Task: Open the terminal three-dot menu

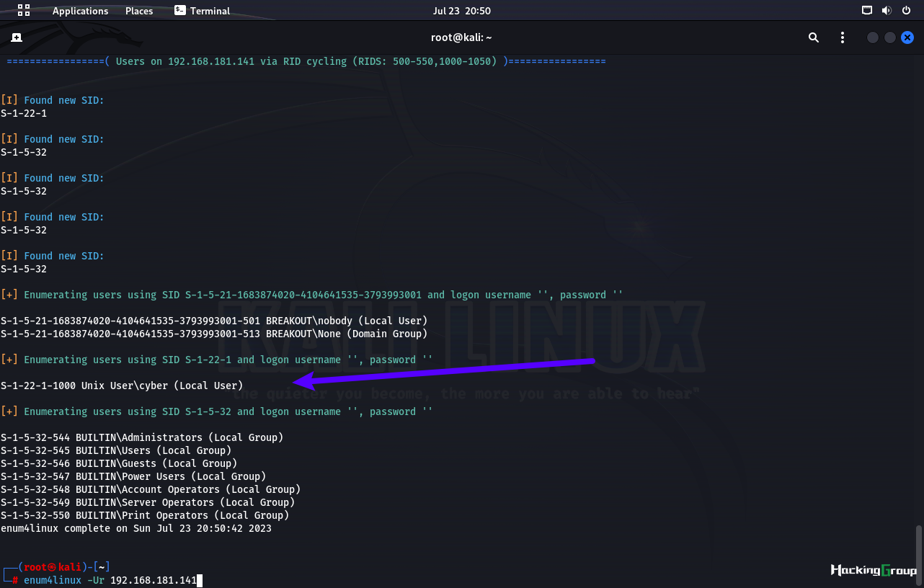Action: tap(843, 37)
